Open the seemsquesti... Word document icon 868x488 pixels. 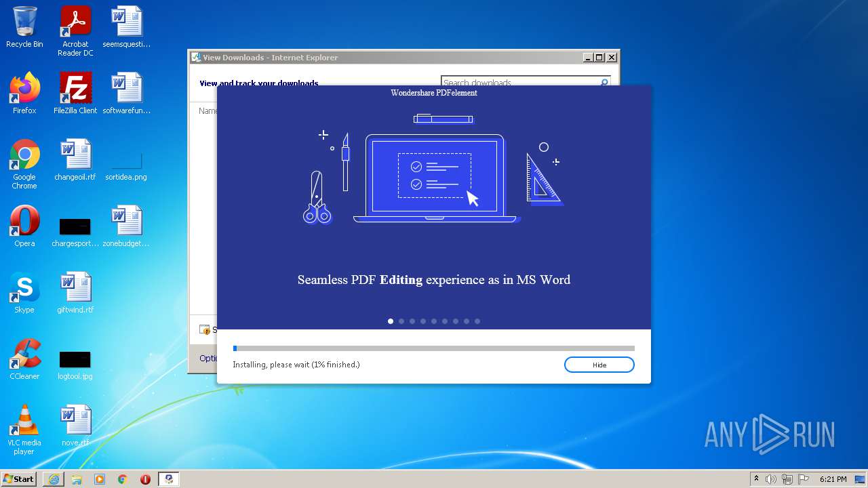tap(127, 28)
